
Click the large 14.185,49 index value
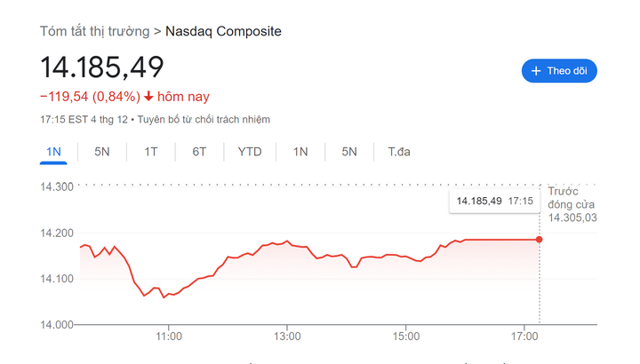[102, 68]
